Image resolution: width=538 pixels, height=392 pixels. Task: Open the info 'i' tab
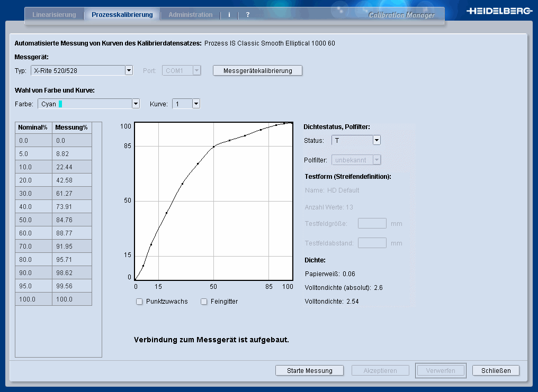(x=229, y=15)
